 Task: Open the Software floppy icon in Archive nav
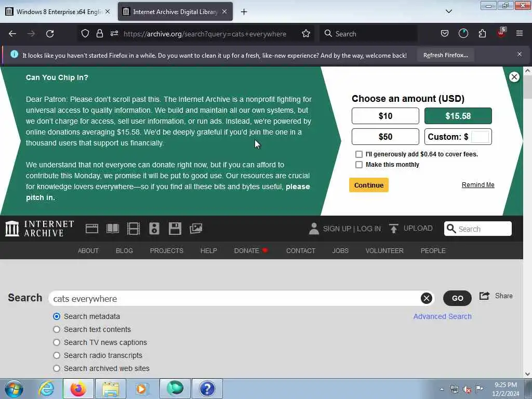tap(175, 229)
